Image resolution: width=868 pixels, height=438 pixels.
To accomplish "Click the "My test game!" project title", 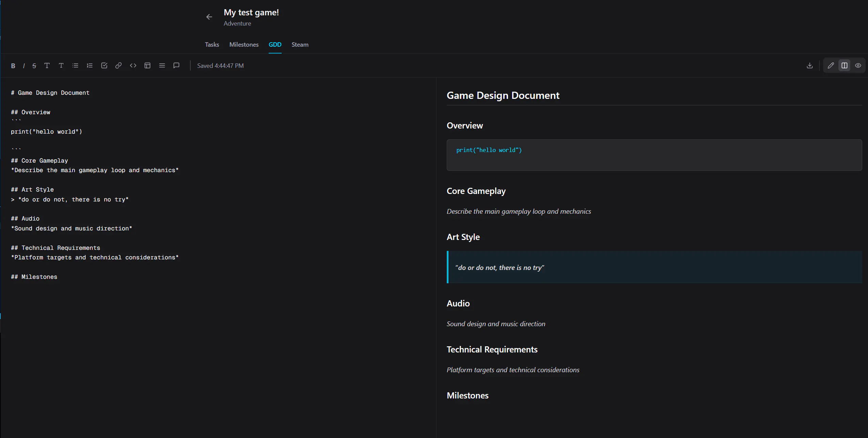I will click(x=251, y=13).
